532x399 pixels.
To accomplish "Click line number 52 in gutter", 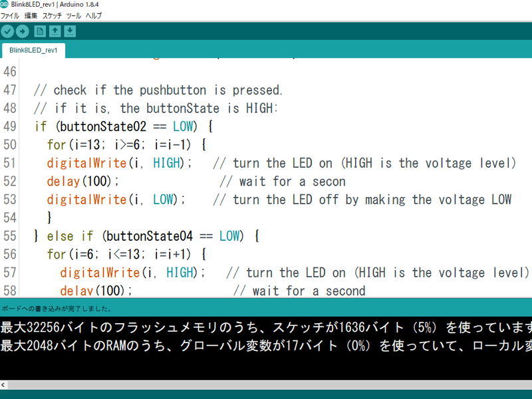I will [10, 181].
